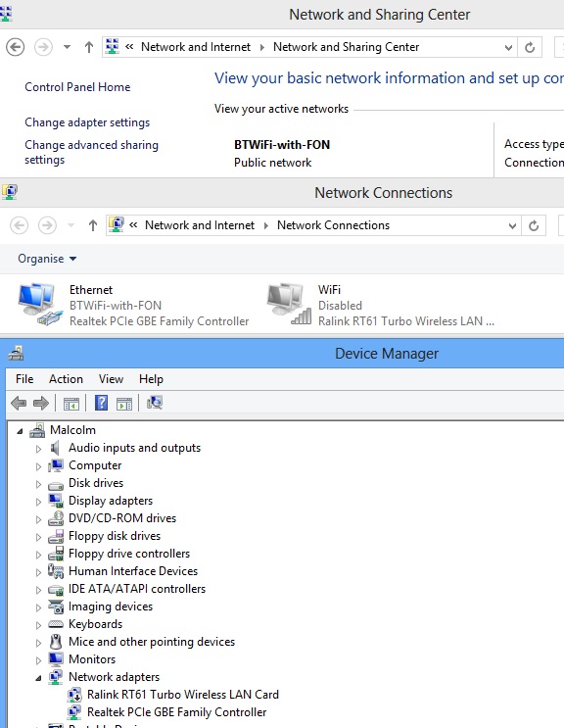Click Up arrow in Network and Sharing Center
This screenshot has height=728, width=564.
[x=88, y=47]
